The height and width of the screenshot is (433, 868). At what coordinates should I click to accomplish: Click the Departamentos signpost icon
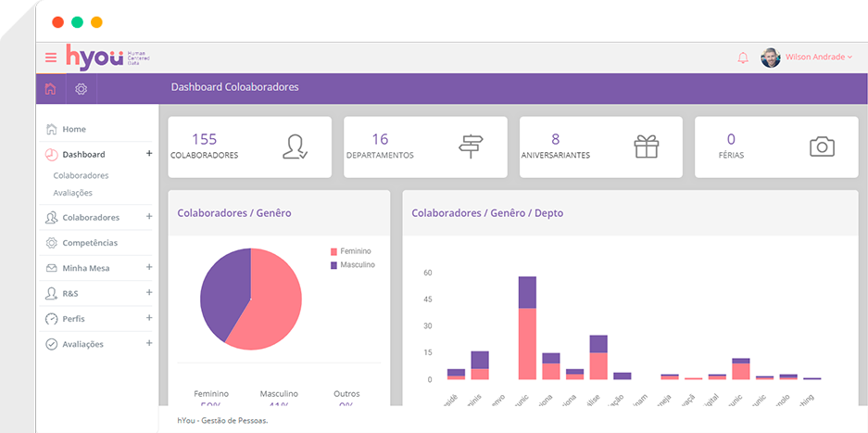[471, 146]
